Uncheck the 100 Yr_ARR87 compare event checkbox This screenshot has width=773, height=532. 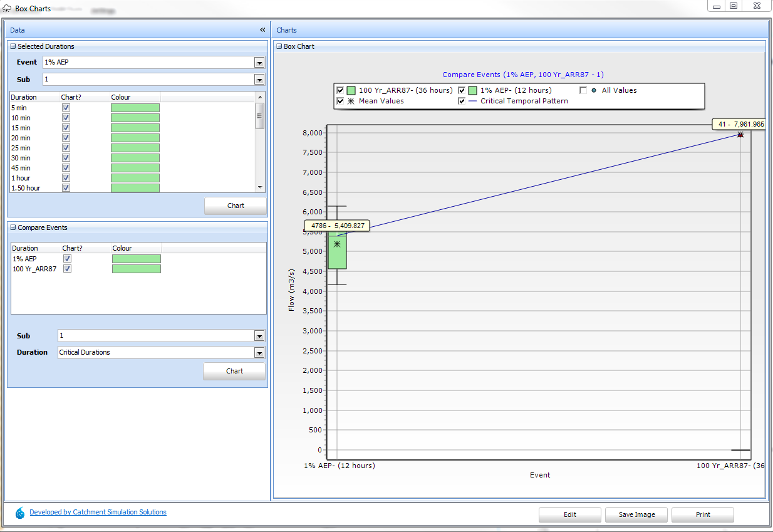click(68, 269)
